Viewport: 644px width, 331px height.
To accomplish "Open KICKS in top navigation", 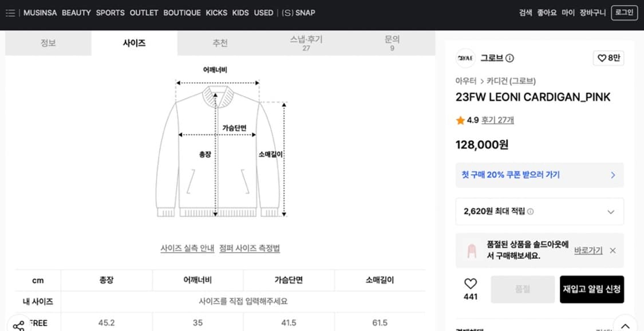I will (x=216, y=13).
